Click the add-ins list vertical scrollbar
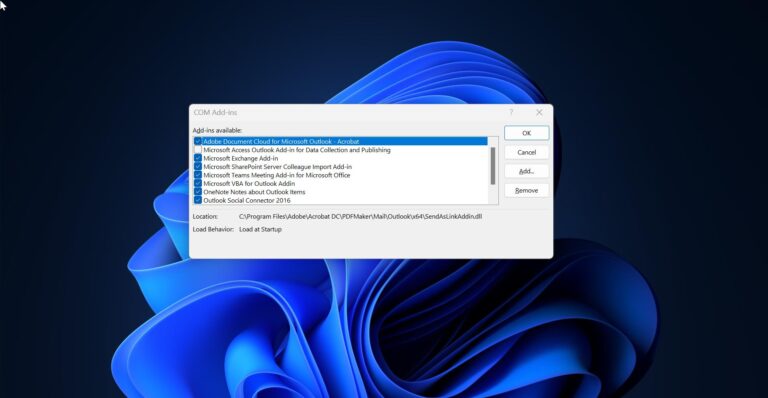The width and height of the screenshot is (768, 398). [x=493, y=166]
